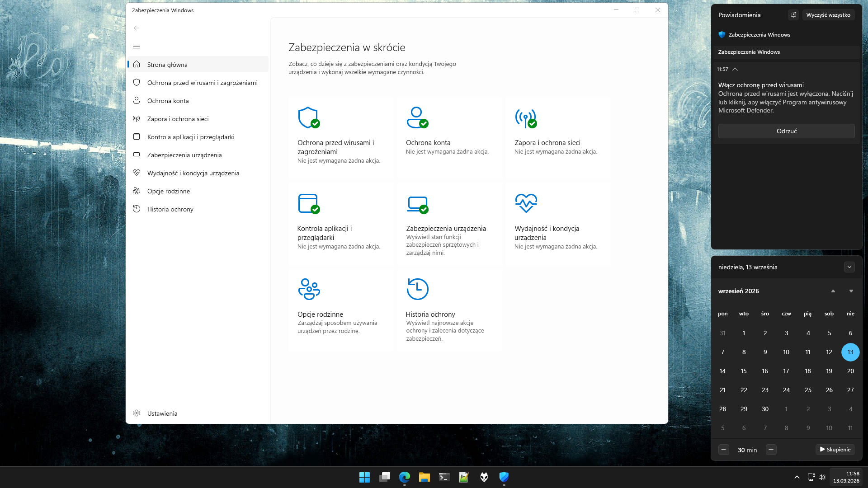
Task: Select Kontrola aplikacji i przeglądarki sidebar item
Action: [x=198, y=137]
